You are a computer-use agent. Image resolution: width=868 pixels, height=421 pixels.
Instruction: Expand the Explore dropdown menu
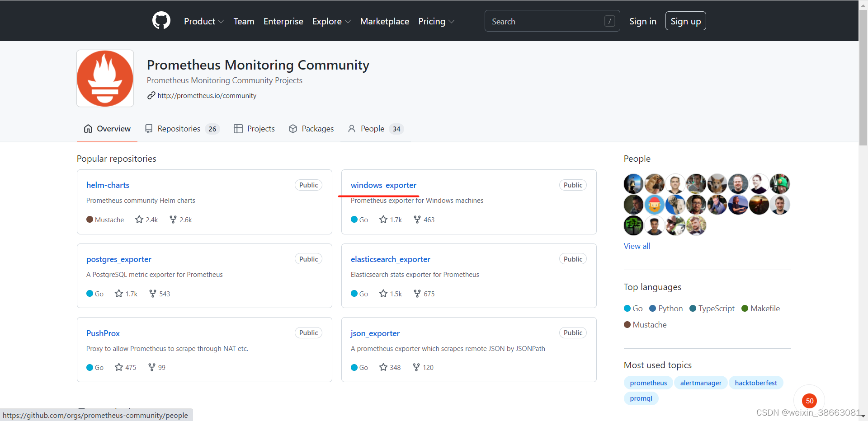[x=331, y=21]
